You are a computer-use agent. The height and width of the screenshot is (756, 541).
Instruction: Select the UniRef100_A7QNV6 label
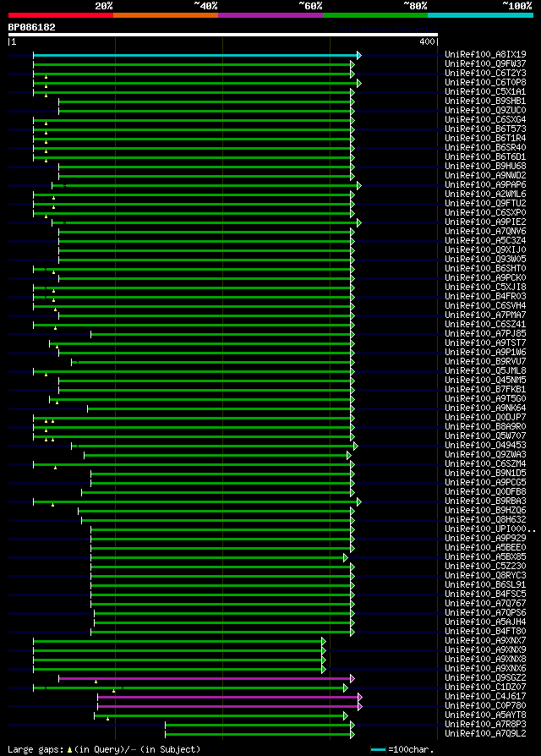(x=485, y=231)
